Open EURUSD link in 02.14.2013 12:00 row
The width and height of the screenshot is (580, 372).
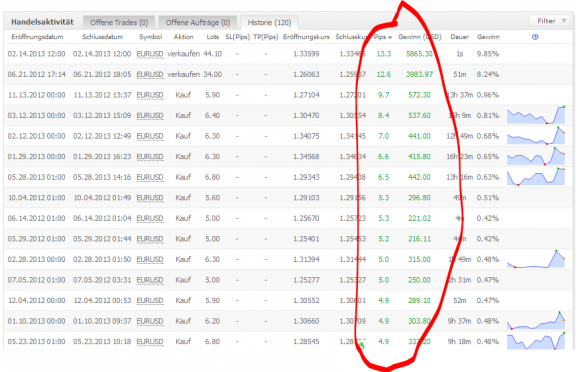(150, 54)
